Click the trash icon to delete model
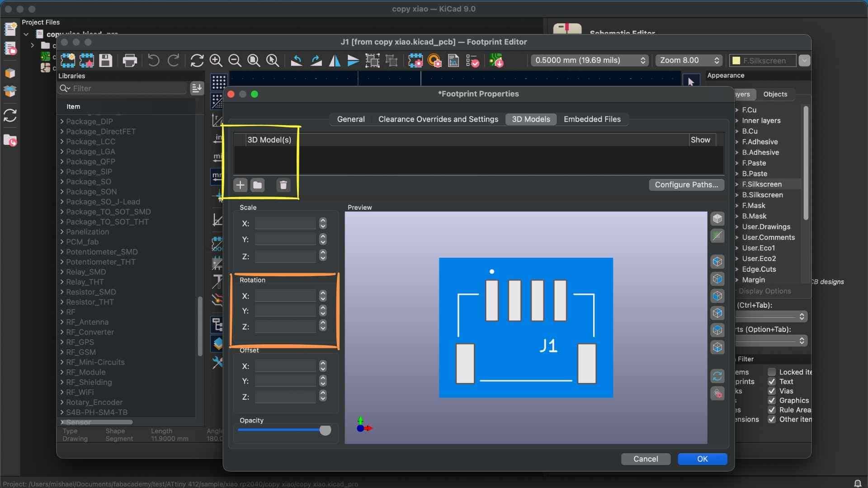This screenshot has width=868, height=488. point(283,185)
